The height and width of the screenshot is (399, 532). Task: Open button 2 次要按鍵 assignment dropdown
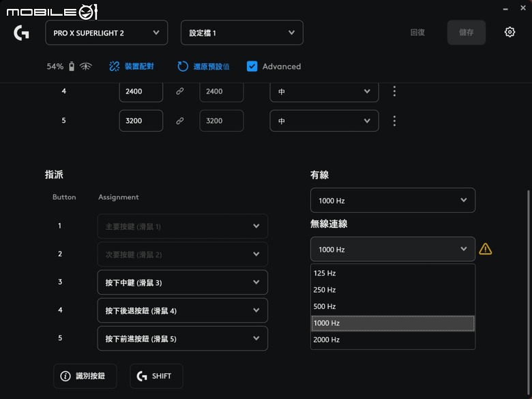pos(183,254)
